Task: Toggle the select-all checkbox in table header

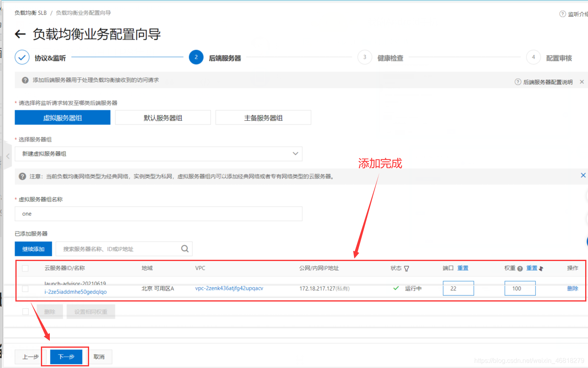Action: coord(25,268)
